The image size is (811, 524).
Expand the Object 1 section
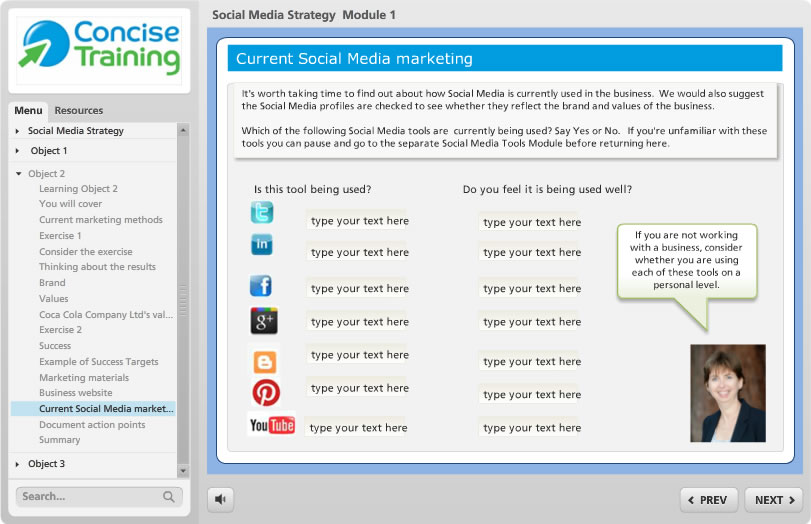[18, 151]
